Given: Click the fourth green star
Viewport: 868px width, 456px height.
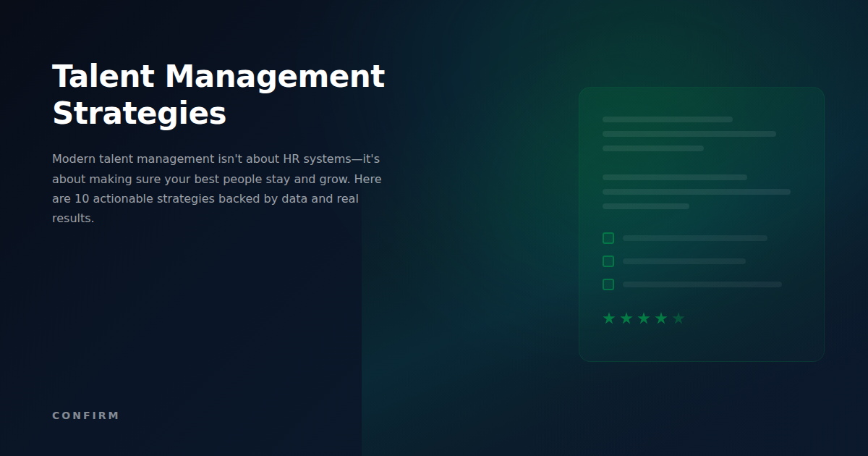Looking at the screenshot, I should click(x=660, y=317).
